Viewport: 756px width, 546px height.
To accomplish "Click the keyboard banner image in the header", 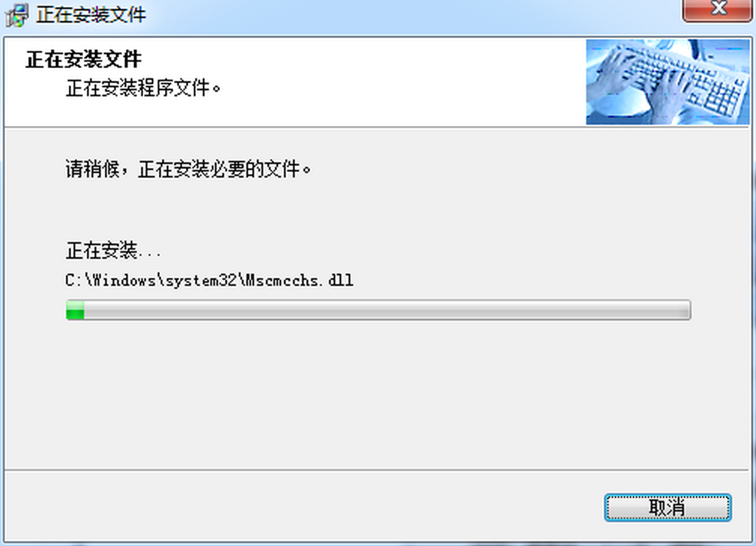I will 669,82.
